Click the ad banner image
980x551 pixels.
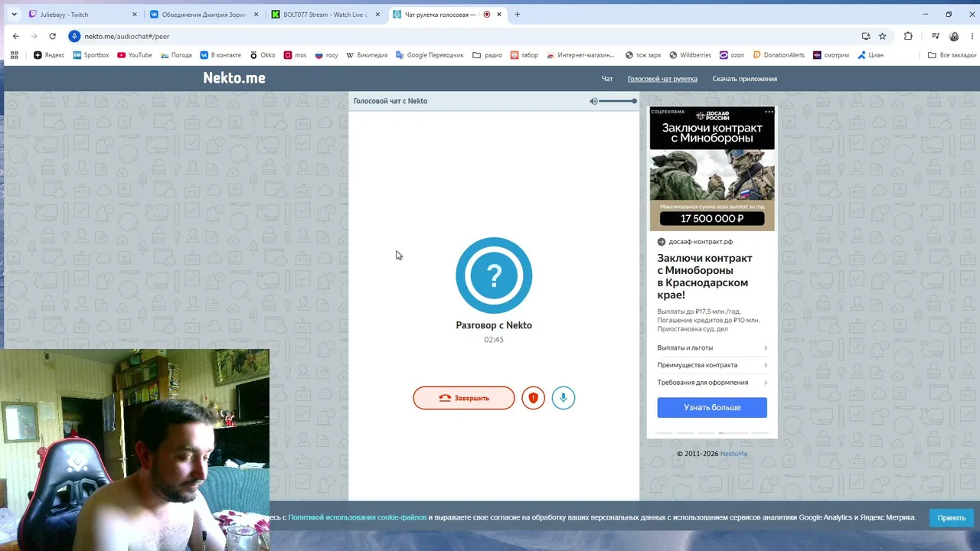pos(712,168)
